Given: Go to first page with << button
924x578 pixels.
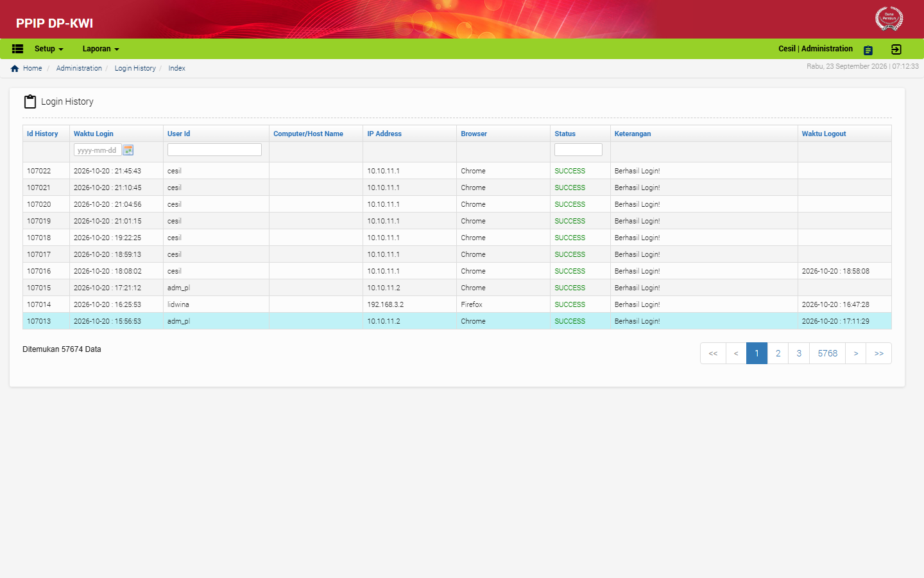Looking at the screenshot, I should (713, 353).
